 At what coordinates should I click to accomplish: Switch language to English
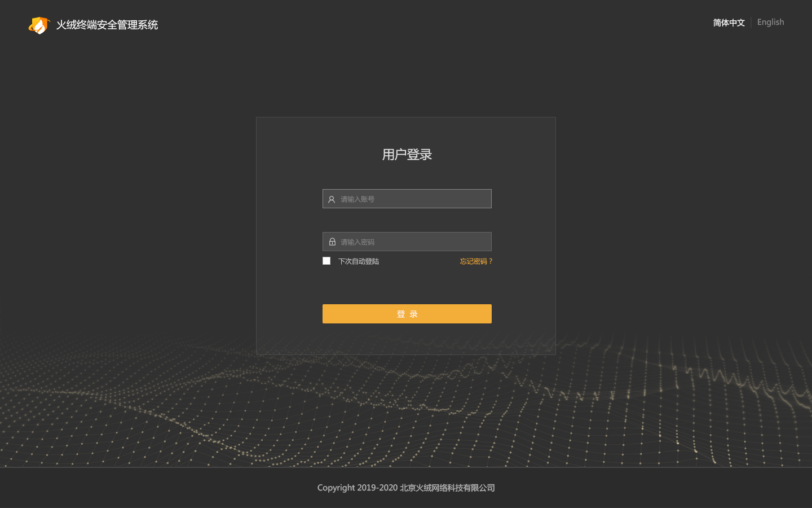pos(770,23)
